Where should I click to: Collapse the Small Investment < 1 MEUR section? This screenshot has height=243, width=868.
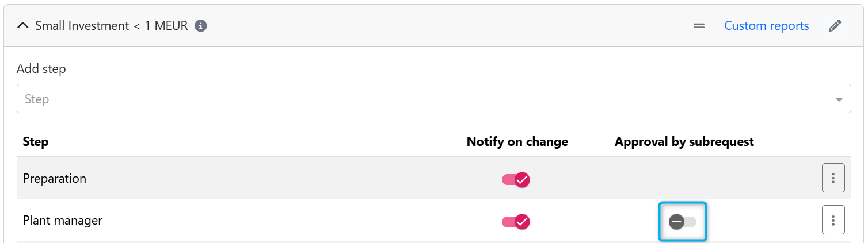pos(23,26)
